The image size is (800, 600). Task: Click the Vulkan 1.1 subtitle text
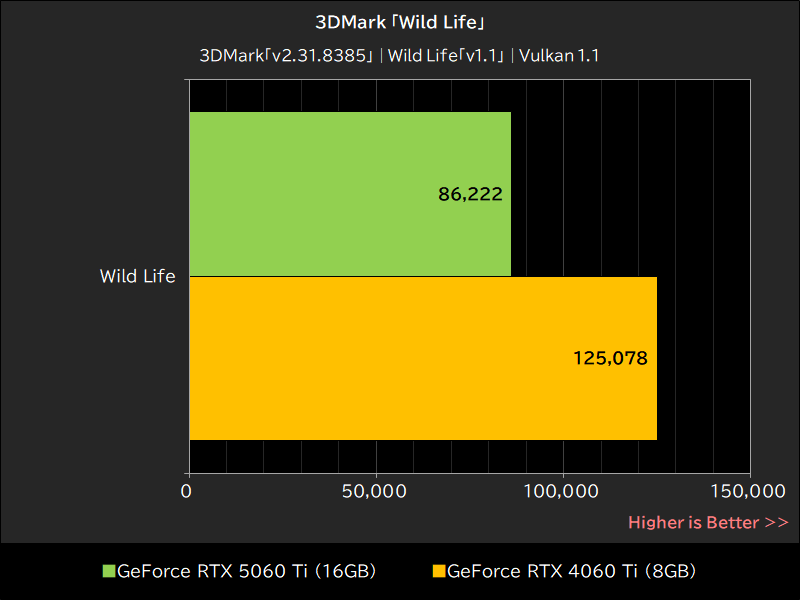click(559, 56)
